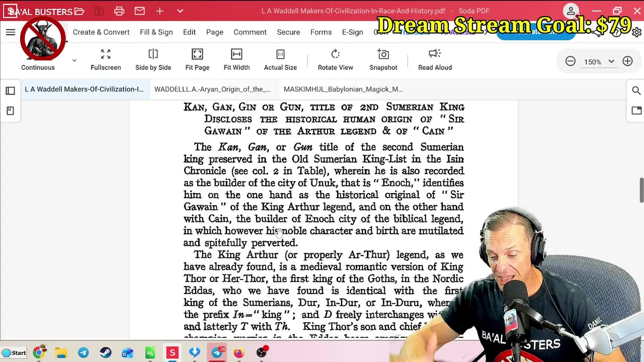644x362 pixels.
Task: Switch to the Forms tab
Action: pos(321,32)
